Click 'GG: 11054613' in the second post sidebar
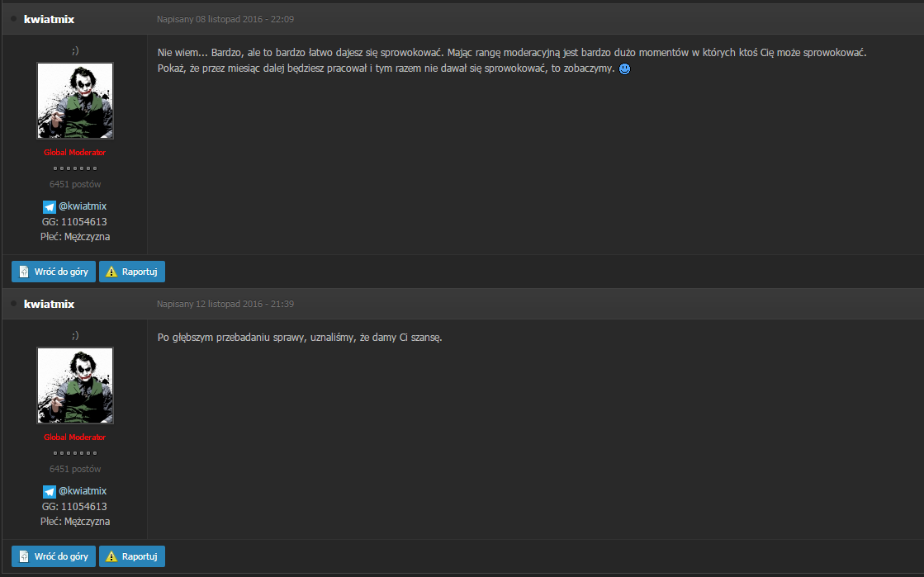The width and height of the screenshot is (924, 577). click(x=75, y=507)
